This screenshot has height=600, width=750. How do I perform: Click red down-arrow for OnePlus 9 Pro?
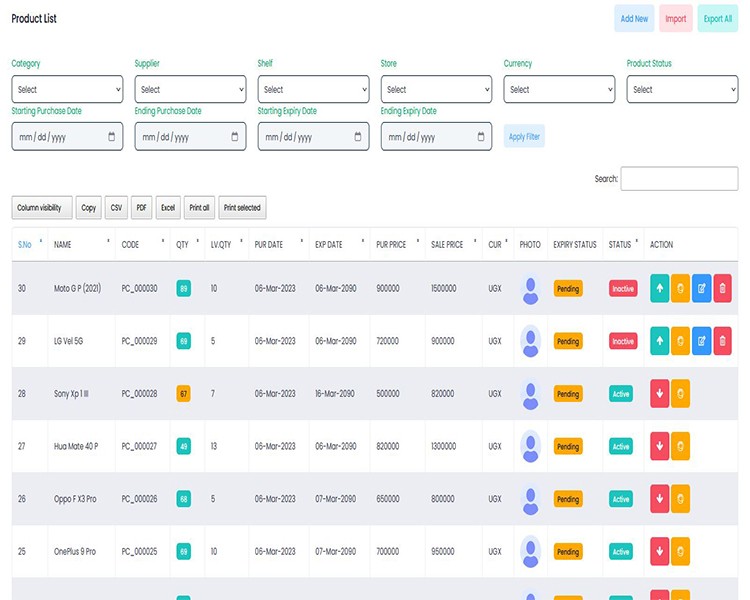point(659,551)
